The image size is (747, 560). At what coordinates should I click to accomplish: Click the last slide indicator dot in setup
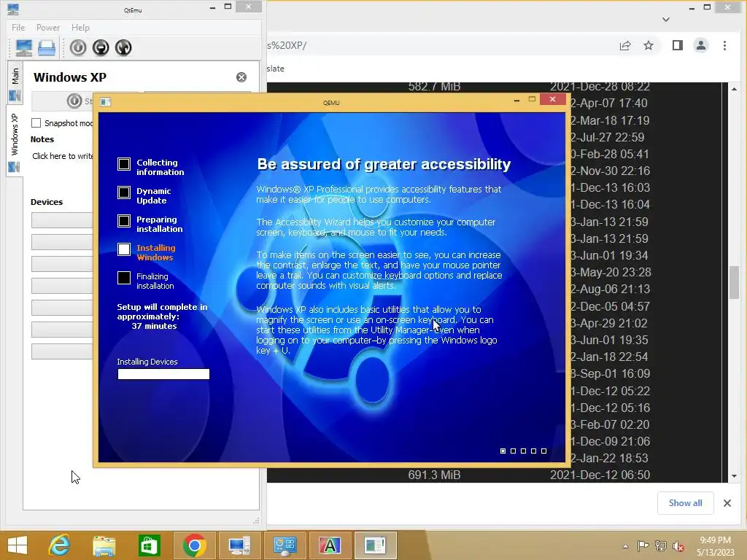544,451
